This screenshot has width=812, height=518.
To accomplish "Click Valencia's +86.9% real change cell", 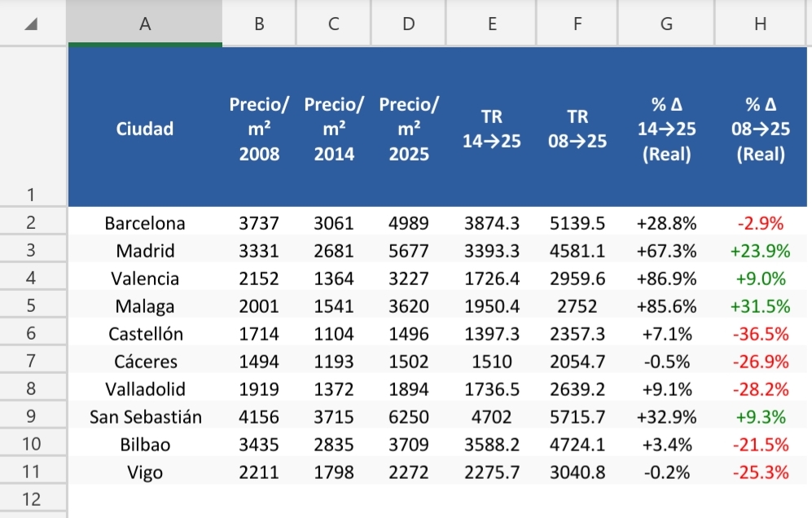I will click(x=666, y=279).
